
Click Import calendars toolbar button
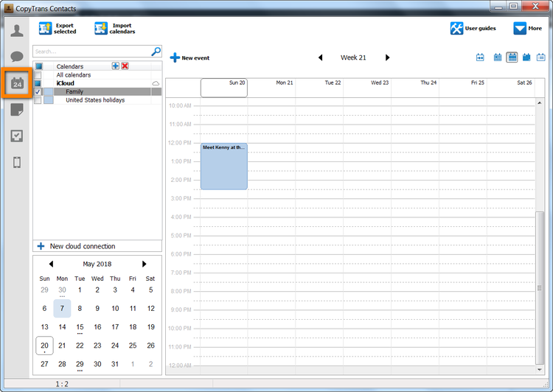tap(115, 29)
